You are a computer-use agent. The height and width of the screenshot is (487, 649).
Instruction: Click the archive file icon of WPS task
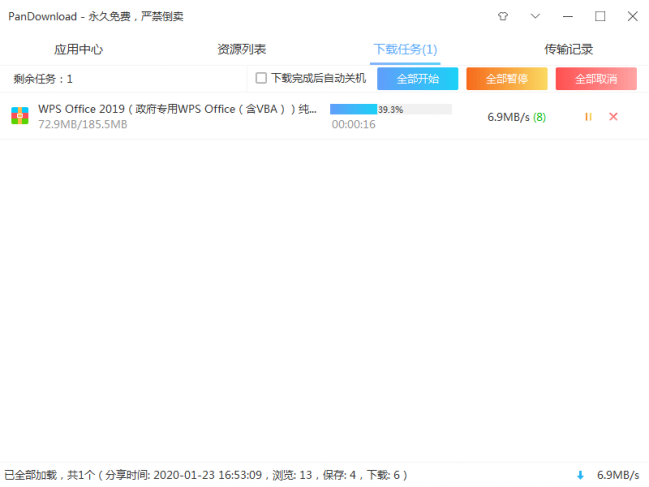19,116
